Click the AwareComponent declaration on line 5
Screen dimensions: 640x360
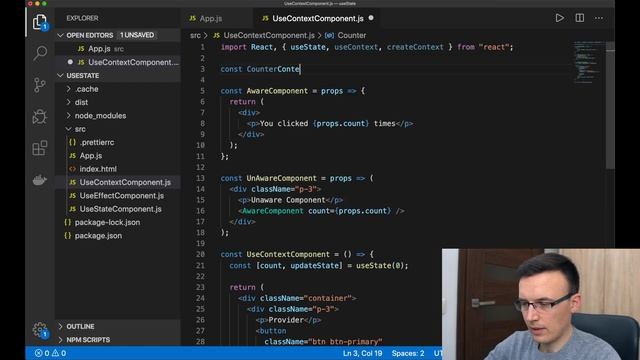(277, 91)
